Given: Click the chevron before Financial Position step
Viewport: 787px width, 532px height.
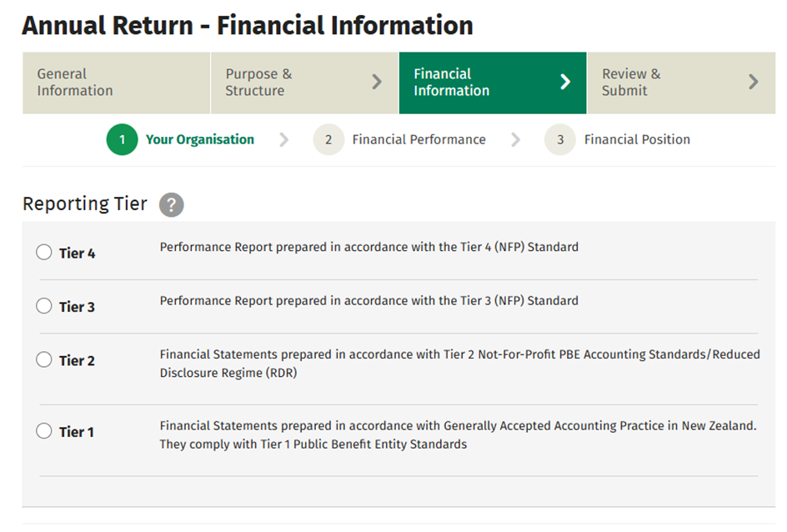Looking at the screenshot, I should [515, 139].
